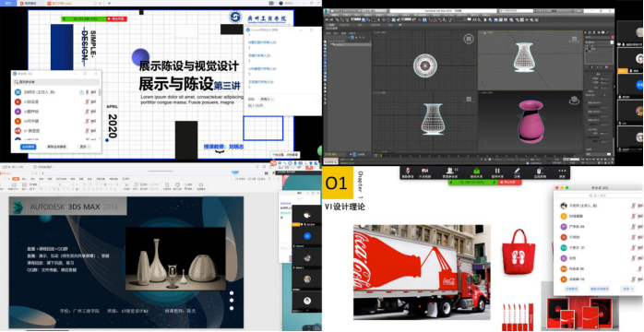Click the search field in left participants panel
This screenshot has height=332, width=644.
coord(56,82)
